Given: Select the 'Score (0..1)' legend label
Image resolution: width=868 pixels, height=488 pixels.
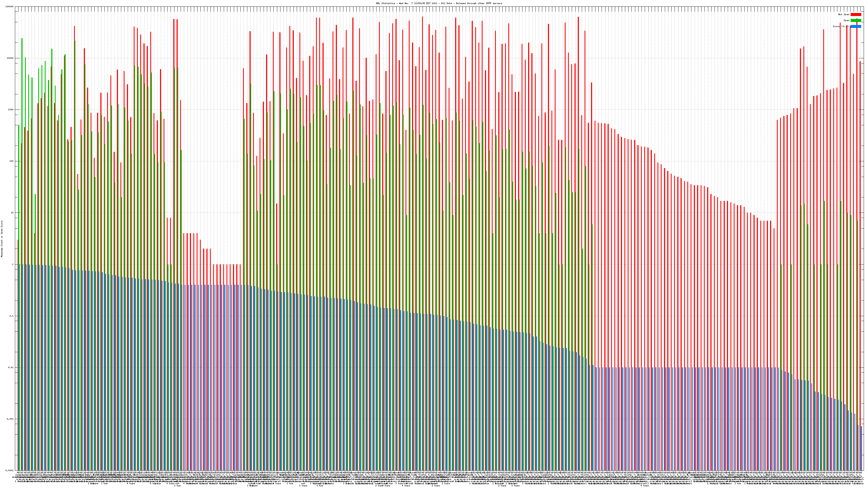Looking at the screenshot, I should point(841,26).
